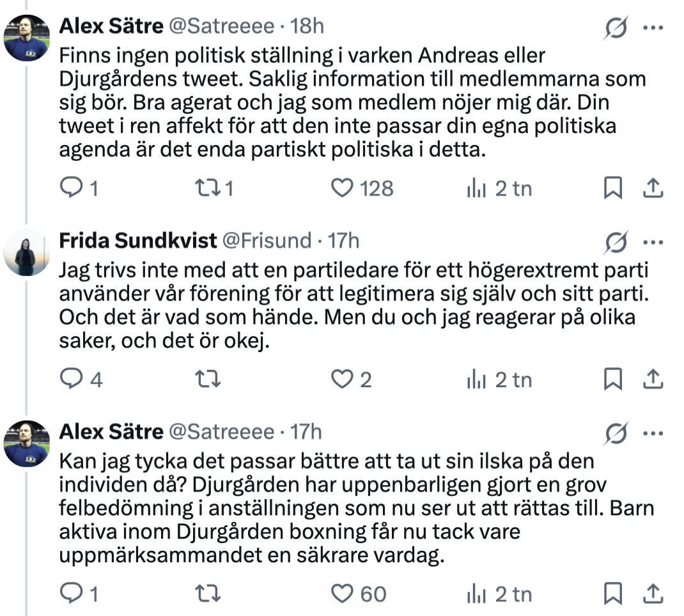Click Frida Sundkvist's profile picture
This screenshot has height=616, width=684.
pos(27,253)
